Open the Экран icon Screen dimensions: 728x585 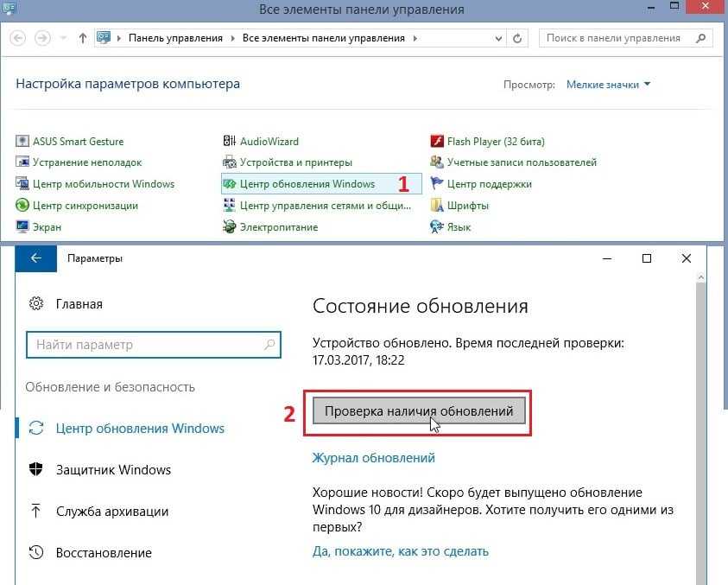[x=22, y=226]
